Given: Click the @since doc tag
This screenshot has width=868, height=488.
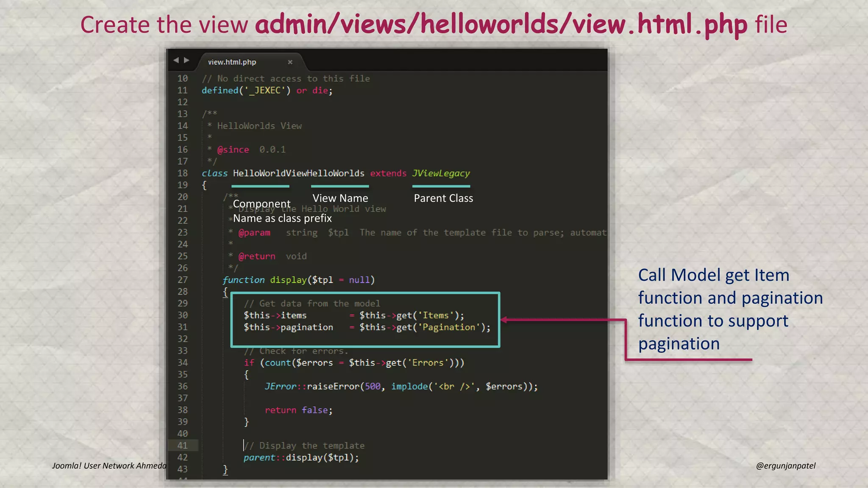Looking at the screenshot, I should 233,150.
